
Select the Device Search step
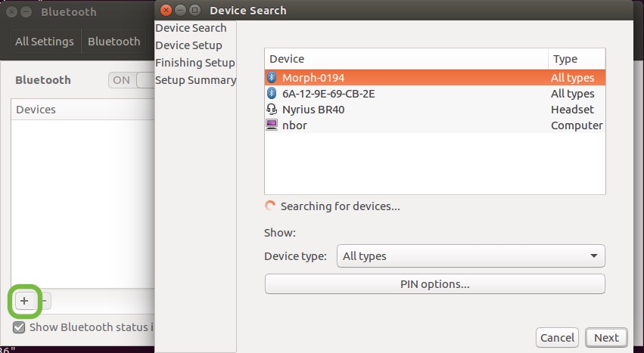click(191, 28)
